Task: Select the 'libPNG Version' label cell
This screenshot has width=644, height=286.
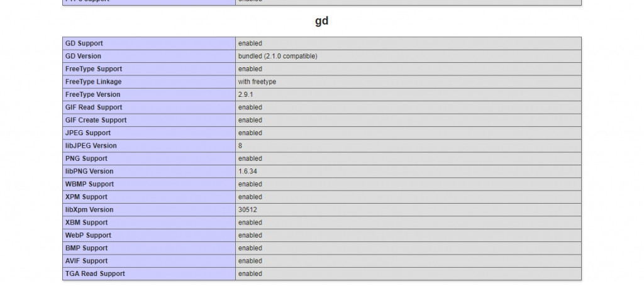Action: tap(149, 171)
